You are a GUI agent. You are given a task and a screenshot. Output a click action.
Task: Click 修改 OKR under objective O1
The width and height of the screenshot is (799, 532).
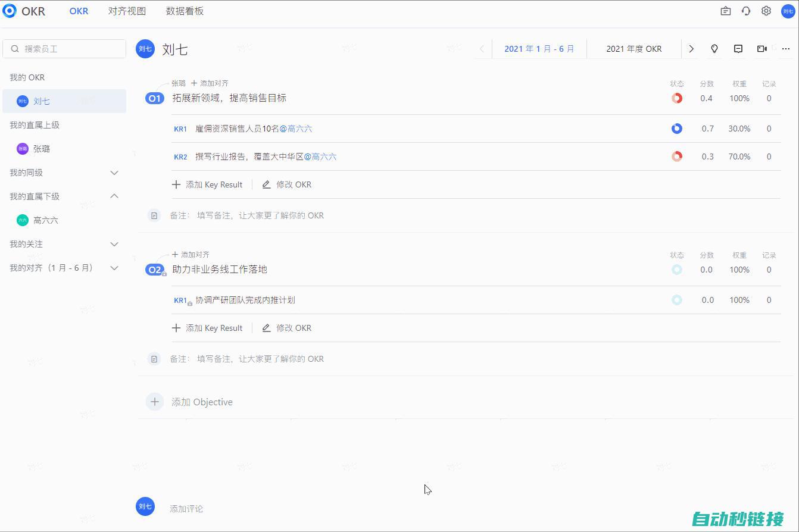coord(287,184)
